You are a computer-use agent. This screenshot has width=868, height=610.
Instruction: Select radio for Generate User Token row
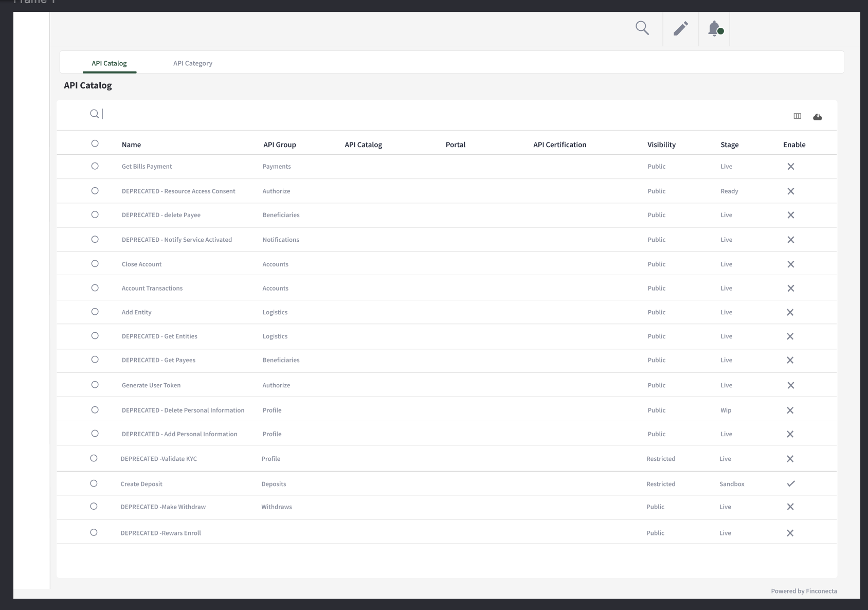click(95, 385)
